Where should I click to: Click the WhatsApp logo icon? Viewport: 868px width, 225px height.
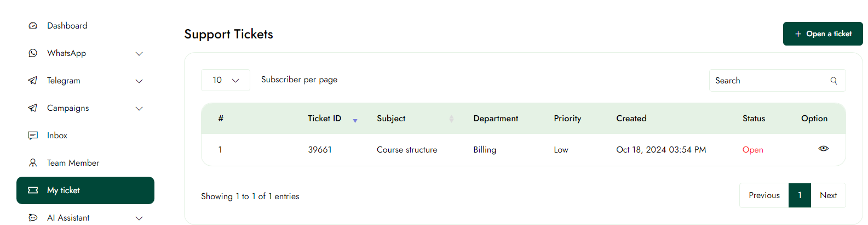point(33,53)
